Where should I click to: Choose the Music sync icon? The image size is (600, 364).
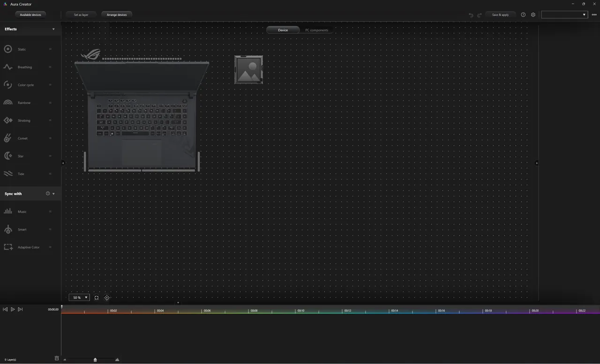coord(8,211)
